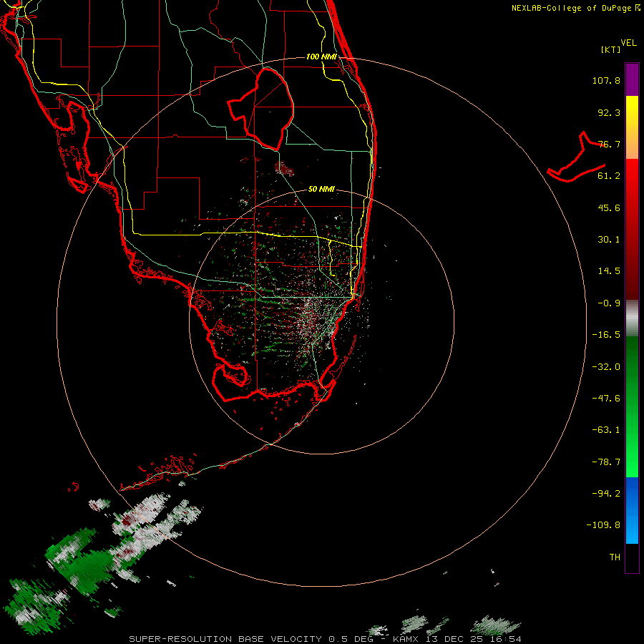644x644 pixels.
Task: Click the -78.7 scale value
Action: (x=606, y=462)
